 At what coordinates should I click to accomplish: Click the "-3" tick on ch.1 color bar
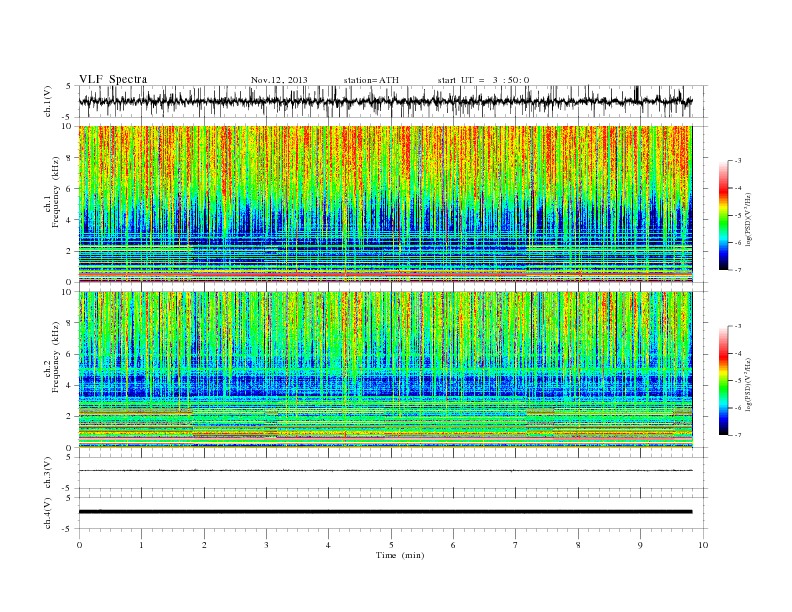coord(738,161)
